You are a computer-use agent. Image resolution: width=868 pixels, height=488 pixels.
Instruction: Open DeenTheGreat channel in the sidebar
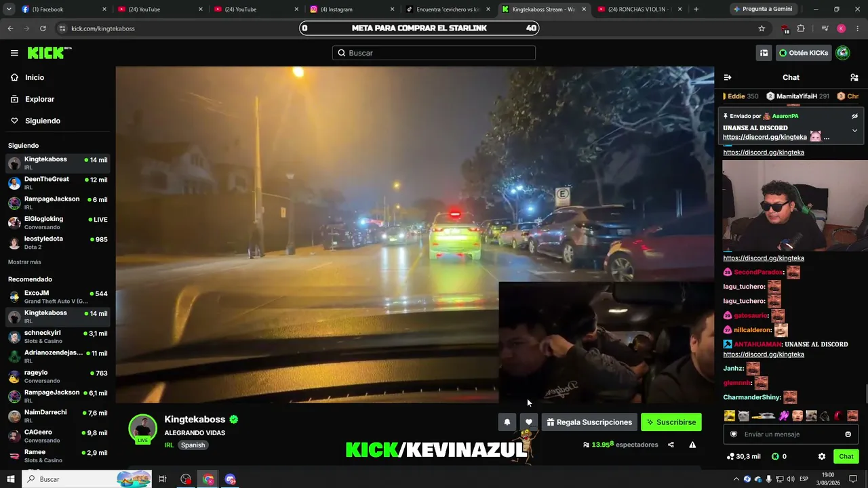point(58,183)
